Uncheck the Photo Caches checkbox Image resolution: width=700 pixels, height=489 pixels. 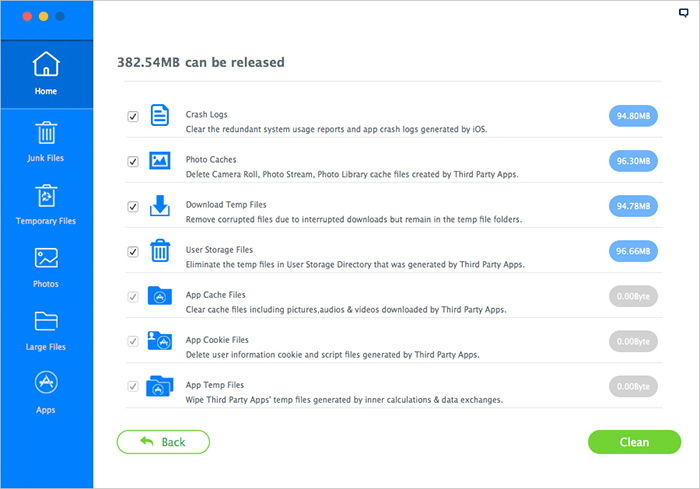tap(133, 161)
